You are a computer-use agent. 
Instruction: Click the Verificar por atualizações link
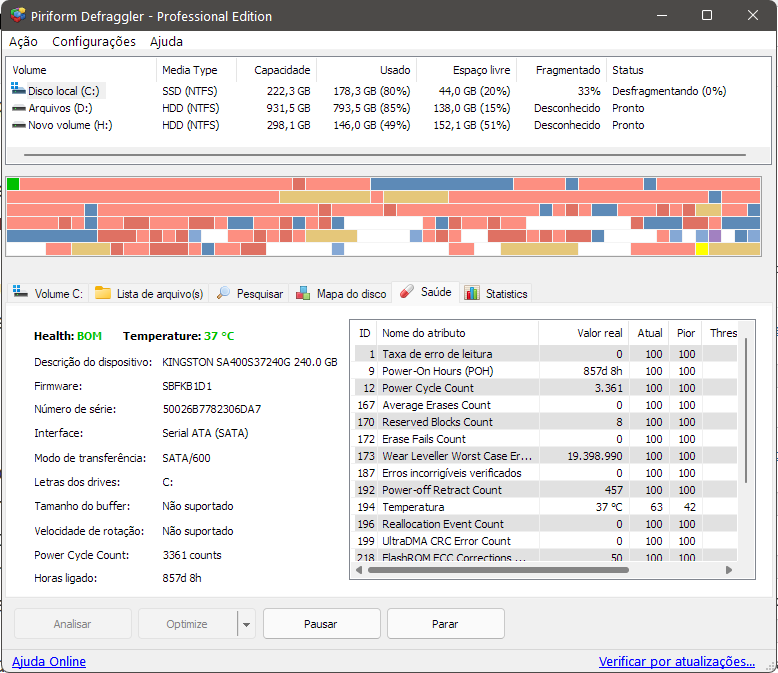click(x=676, y=661)
